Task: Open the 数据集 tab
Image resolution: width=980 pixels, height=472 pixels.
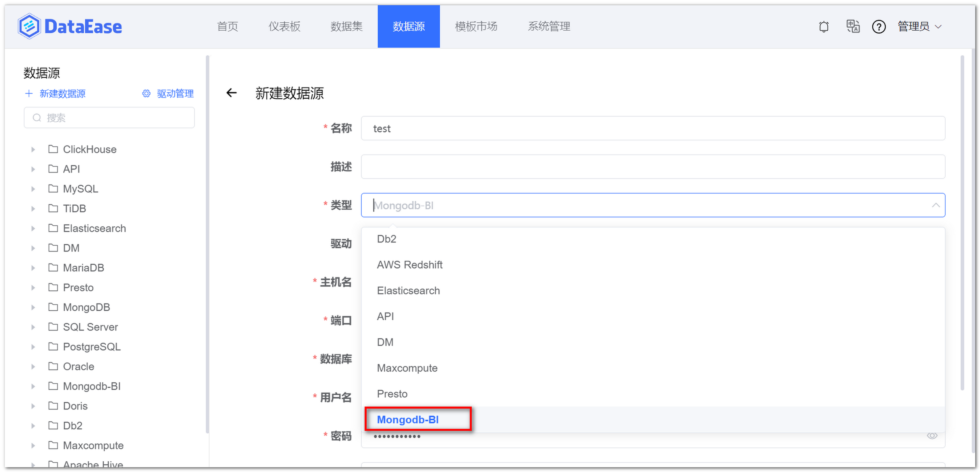Action: pos(346,26)
